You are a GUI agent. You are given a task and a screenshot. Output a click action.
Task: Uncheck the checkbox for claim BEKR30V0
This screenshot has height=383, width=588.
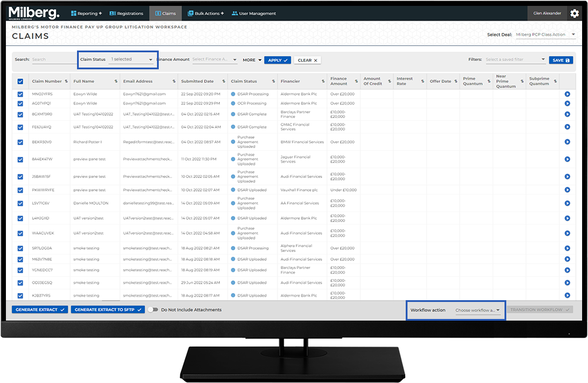tap(21, 142)
